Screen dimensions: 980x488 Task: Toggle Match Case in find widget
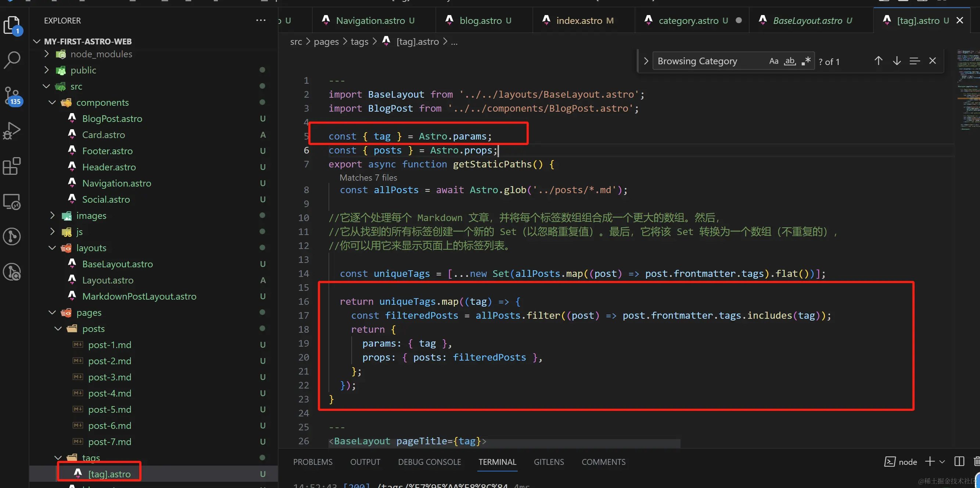(773, 61)
